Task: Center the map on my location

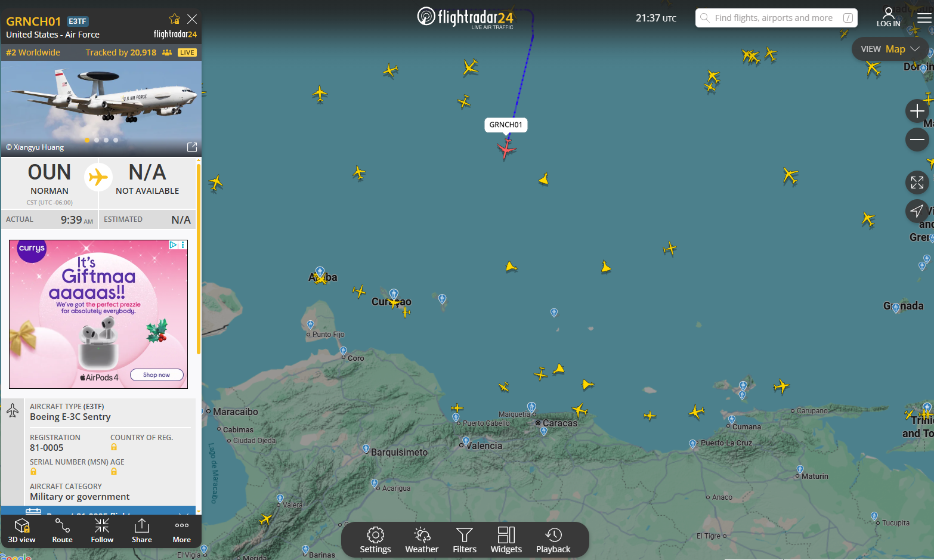Action: (x=917, y=211)
